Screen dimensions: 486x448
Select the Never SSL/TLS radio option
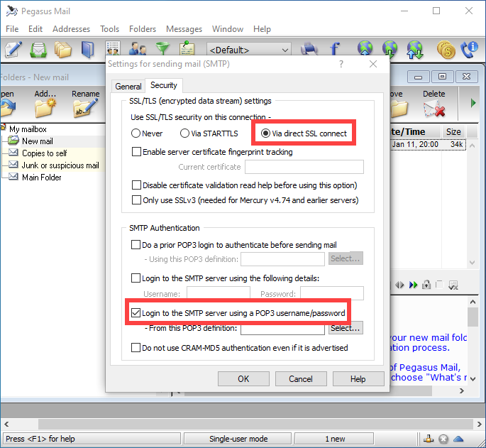click(x=147, y=133)
